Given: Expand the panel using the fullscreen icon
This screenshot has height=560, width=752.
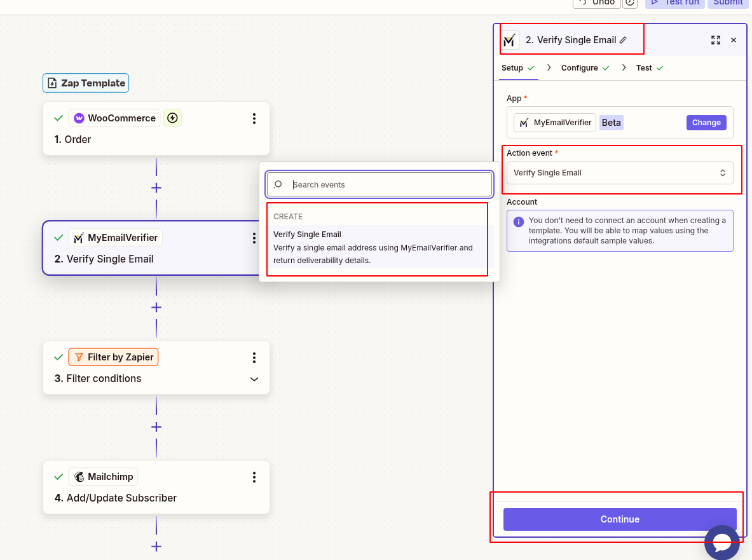Looking at the screenshot, I should pyautogui.click(x=716, y=40).
